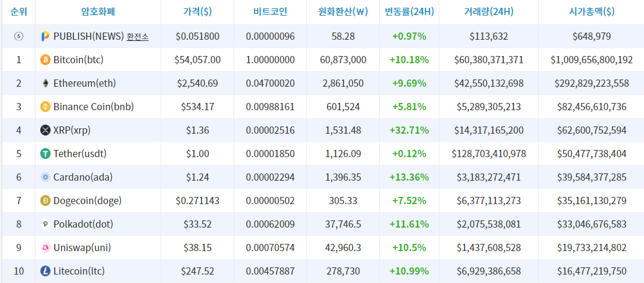Select PUBLISH change +0.97%

pyautogui.click(x=409, y=37)
